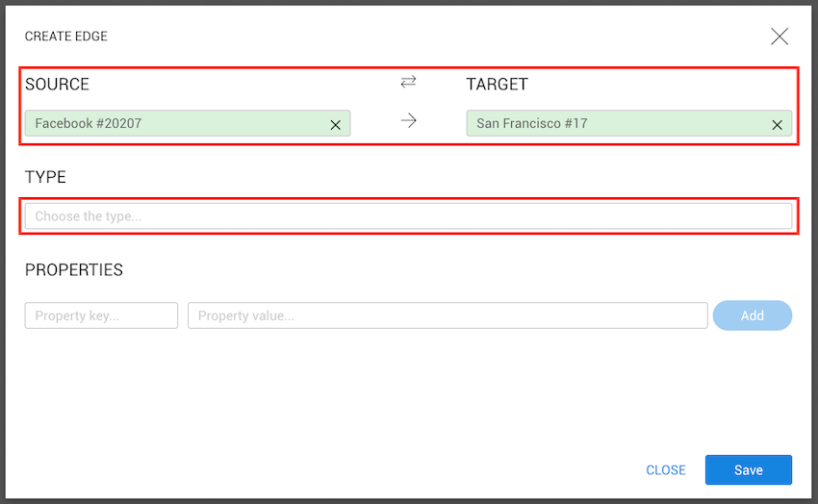Select the Facebook #20207 source field

[173, 123]
